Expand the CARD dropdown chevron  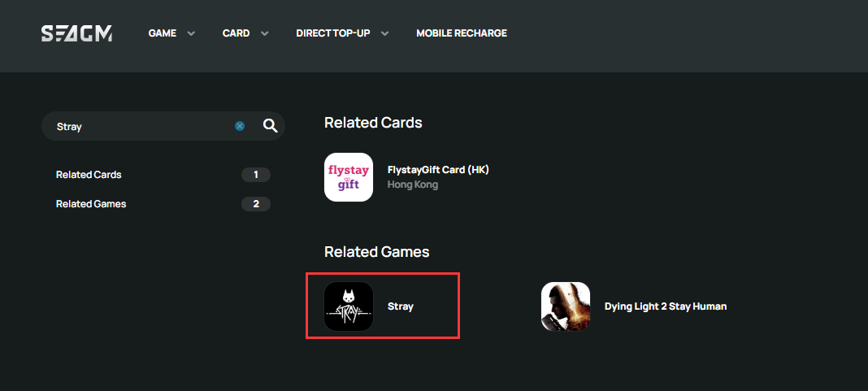coord(265,33)
